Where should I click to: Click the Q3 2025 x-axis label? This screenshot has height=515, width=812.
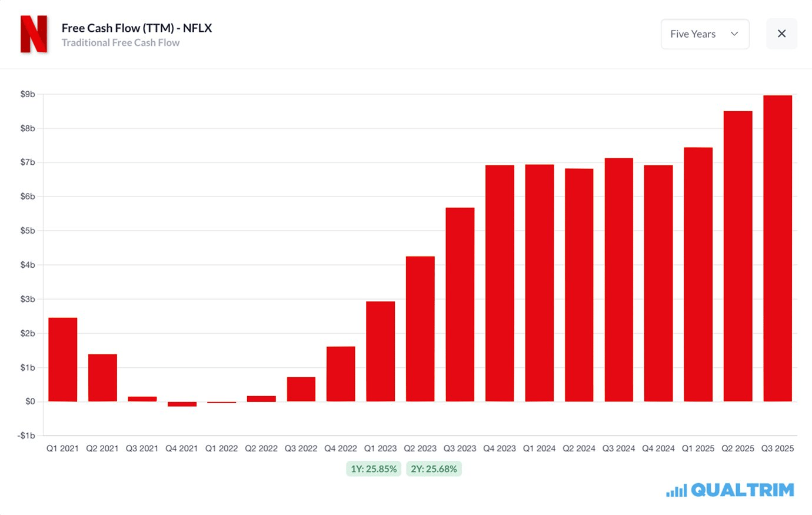coord(777,448)
